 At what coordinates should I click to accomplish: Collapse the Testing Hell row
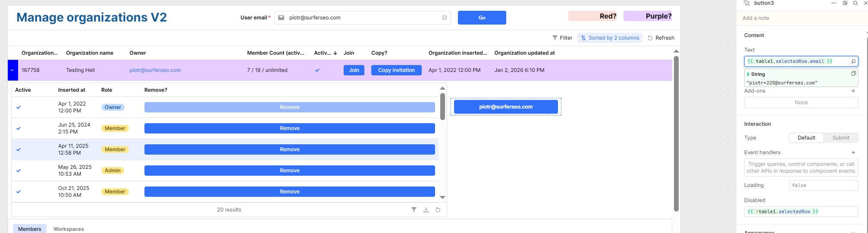13,70
